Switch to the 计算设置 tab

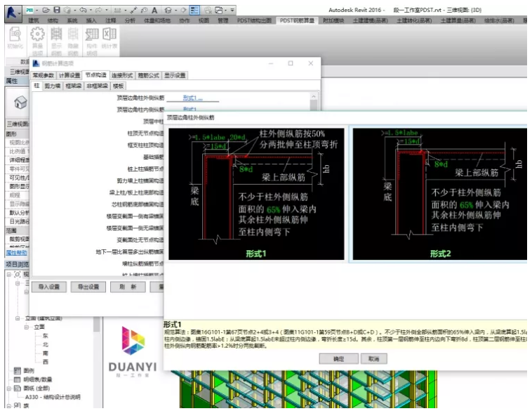69,75
